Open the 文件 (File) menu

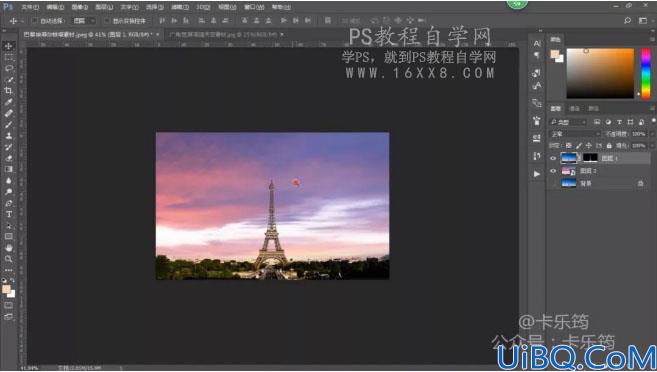[x=30, y=7]
